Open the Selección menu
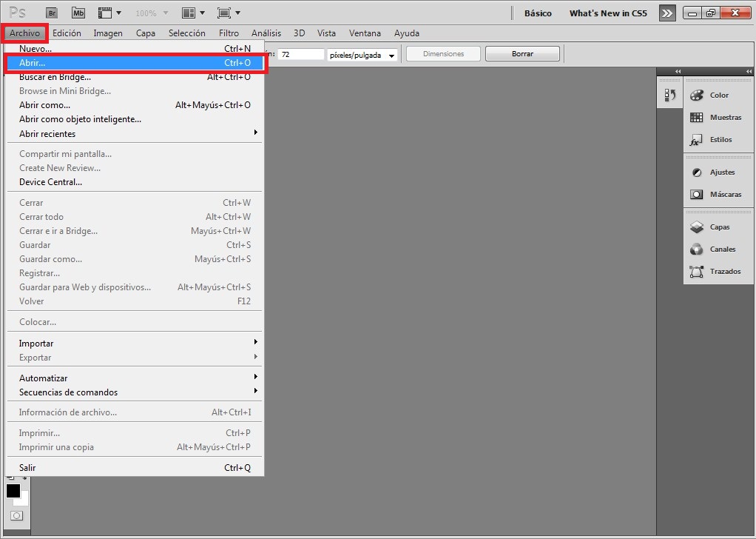 186,33
